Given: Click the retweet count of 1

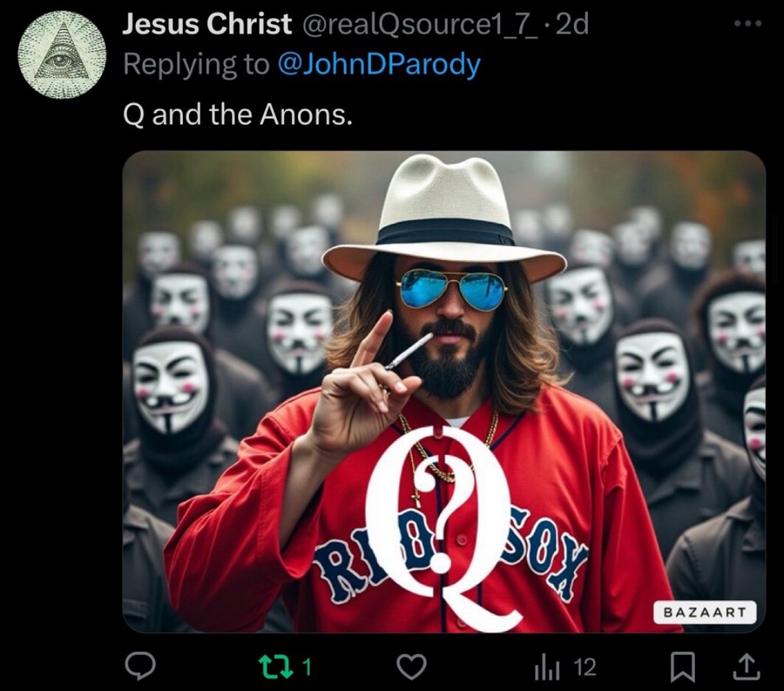Looking at the screenshot, I should click(307, 666).
